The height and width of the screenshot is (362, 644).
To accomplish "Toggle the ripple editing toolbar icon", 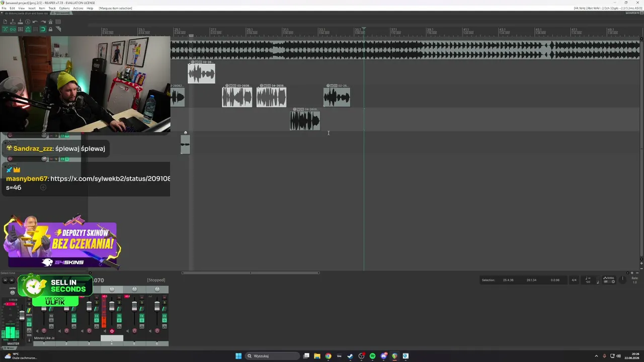I will pos(20,29).
